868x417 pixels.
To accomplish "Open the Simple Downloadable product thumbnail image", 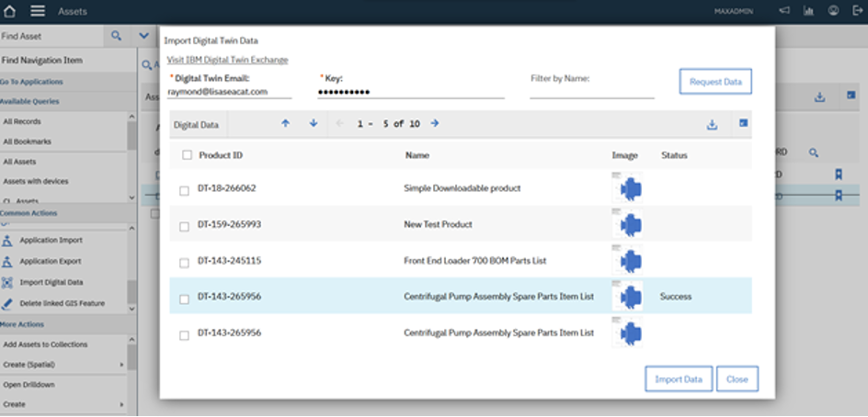I will [627, 188].
